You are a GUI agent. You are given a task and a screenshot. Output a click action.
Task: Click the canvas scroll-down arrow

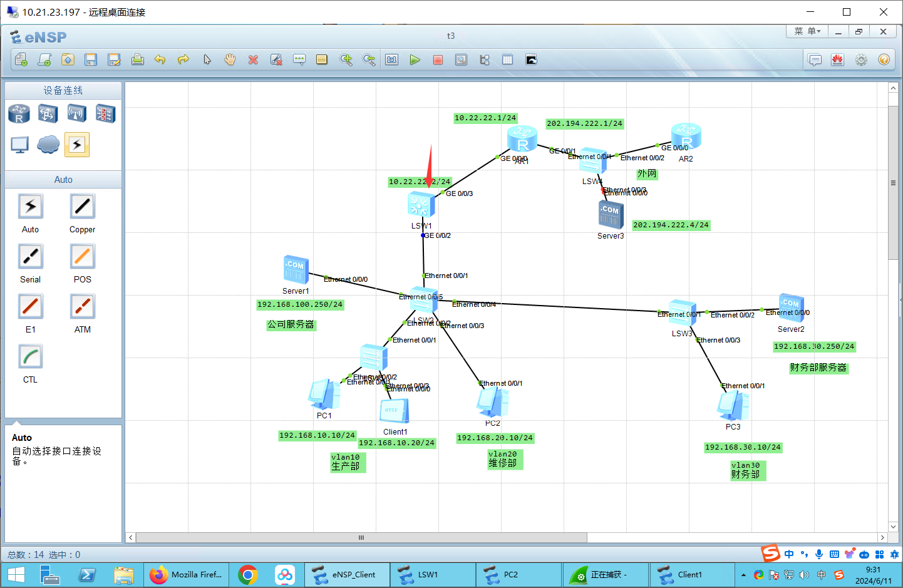coord(893,527)
